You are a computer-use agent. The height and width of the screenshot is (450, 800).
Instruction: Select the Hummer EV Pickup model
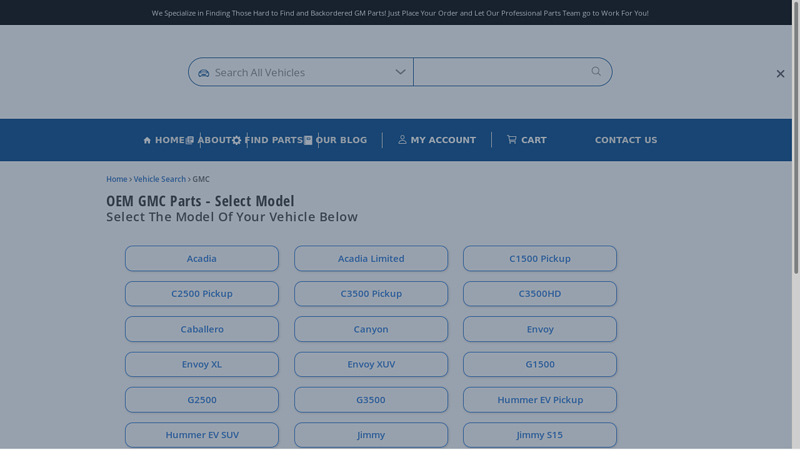pyautogui.click(x=540, y=400)
